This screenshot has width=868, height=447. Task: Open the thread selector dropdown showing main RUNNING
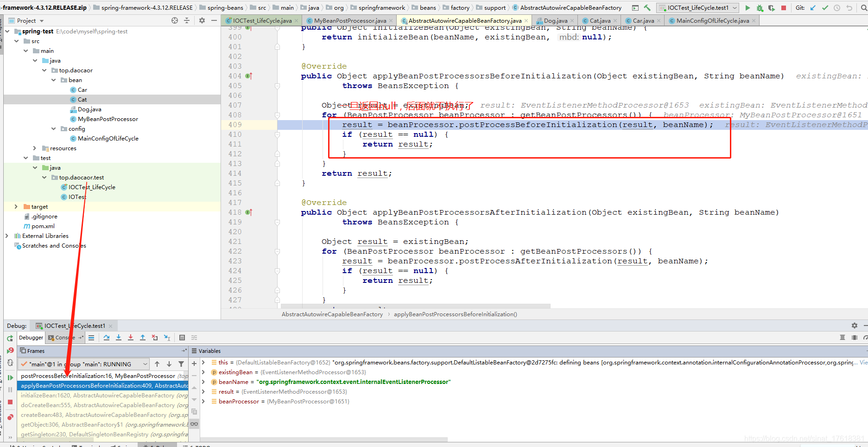point(84,364)
